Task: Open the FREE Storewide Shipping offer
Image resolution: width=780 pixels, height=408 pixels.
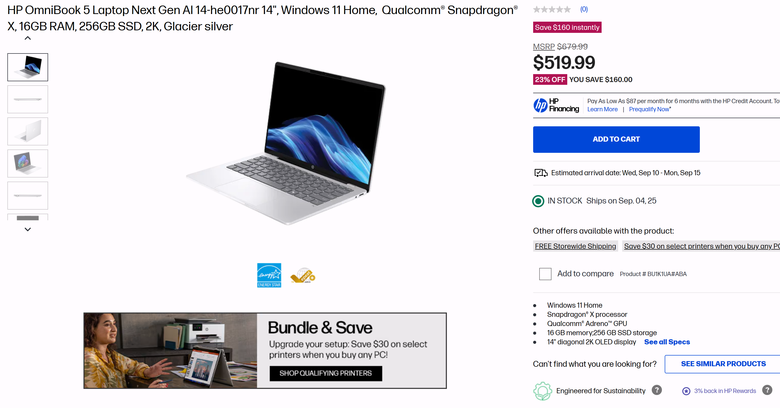Action: 575,246
